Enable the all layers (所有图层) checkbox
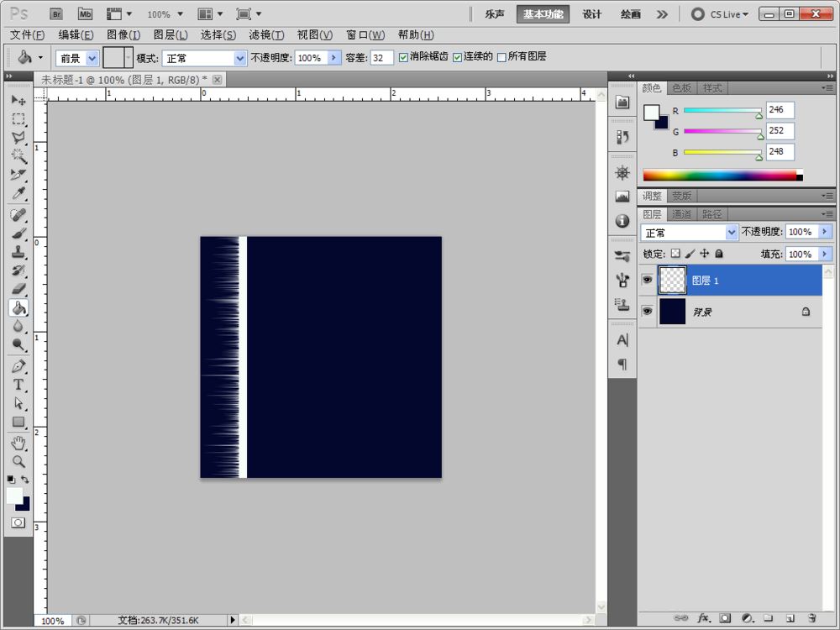Viewport: 840px width, 630px height. 501,57
